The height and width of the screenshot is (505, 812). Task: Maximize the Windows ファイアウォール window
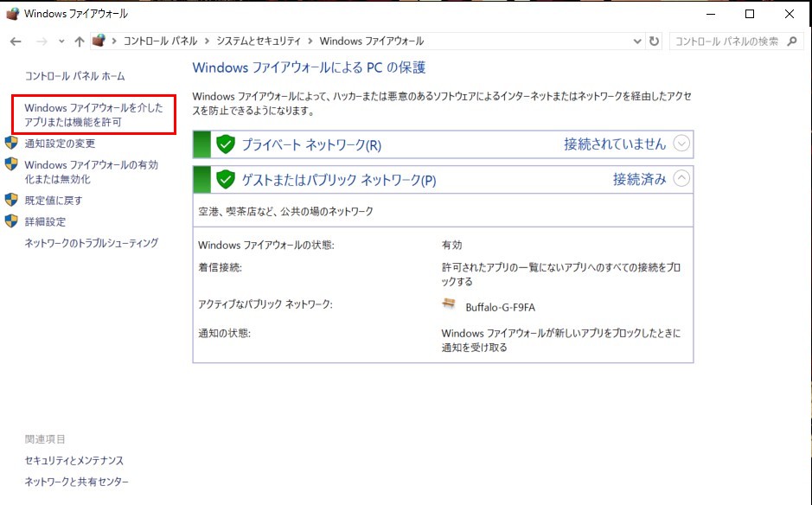point(750,14)
